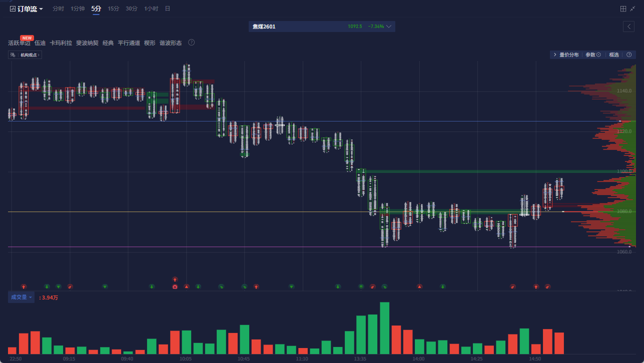Click the 1092.5 latest price value
The height and width of the screenshot is (363, 644).
tap(355, 26)
